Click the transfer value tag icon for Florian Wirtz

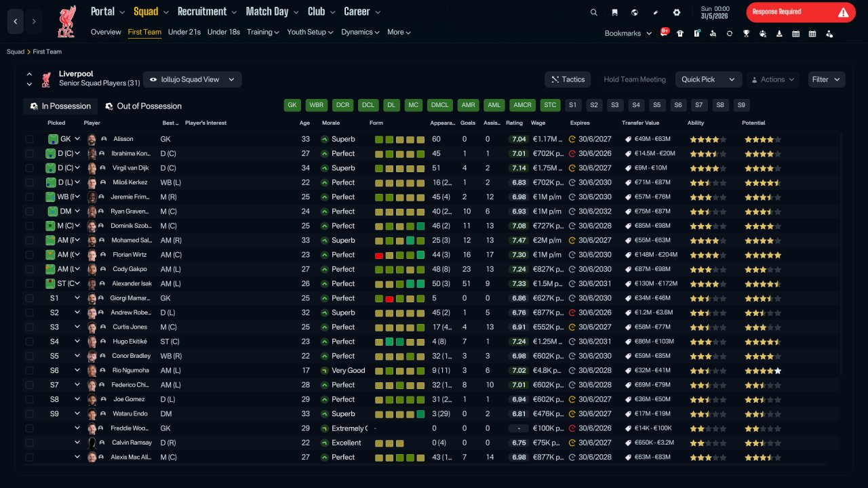tap(629, 255)
